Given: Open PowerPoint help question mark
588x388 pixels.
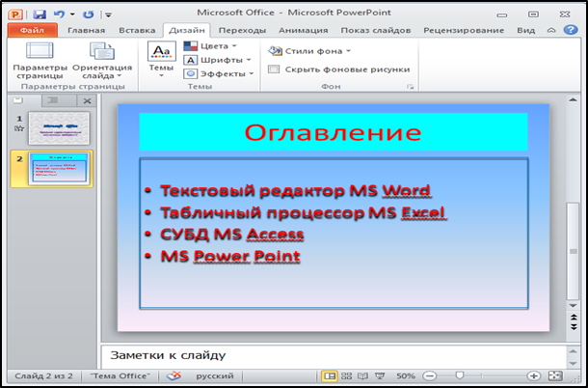Looking at the screenshot, I should (x=571, y=30).
